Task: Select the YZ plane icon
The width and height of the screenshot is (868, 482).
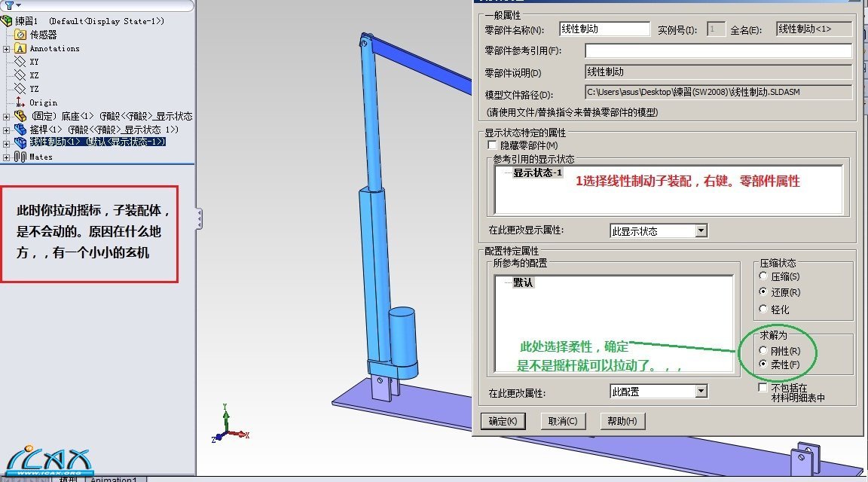Action: [20, 89]
